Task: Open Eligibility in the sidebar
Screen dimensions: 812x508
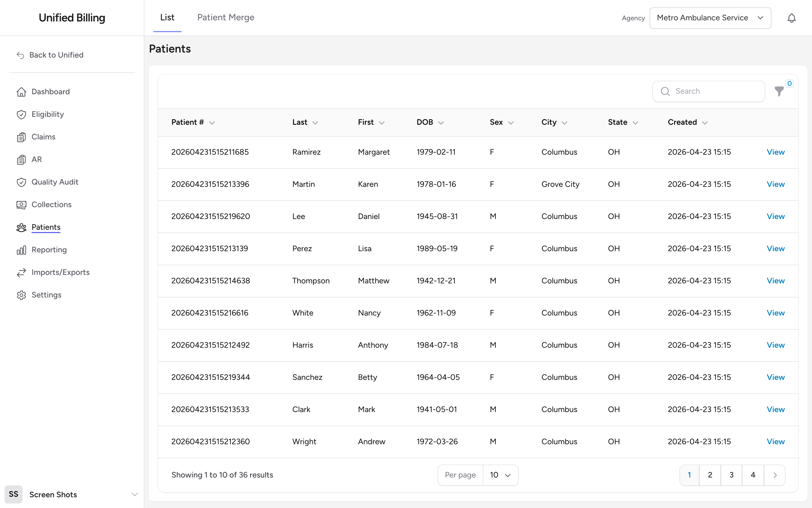Action: pyautogui.click(x=48, y=114)
